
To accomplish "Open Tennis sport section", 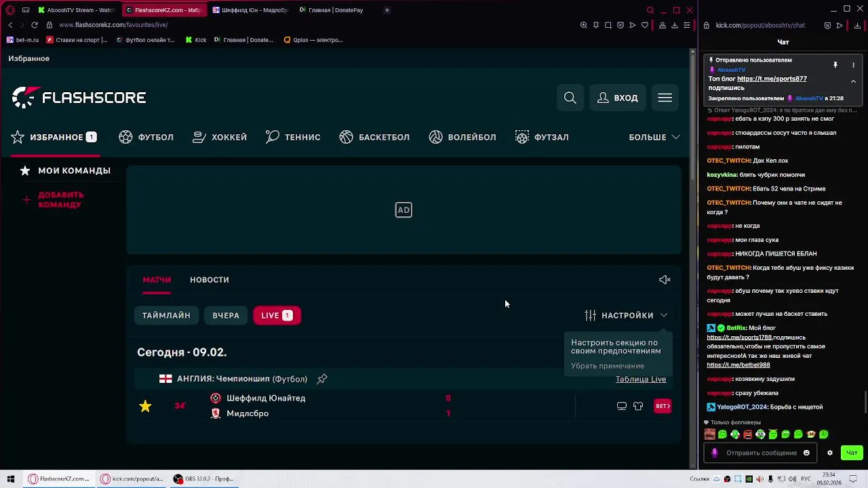I will pyautogui.click(x=293, y=137).
